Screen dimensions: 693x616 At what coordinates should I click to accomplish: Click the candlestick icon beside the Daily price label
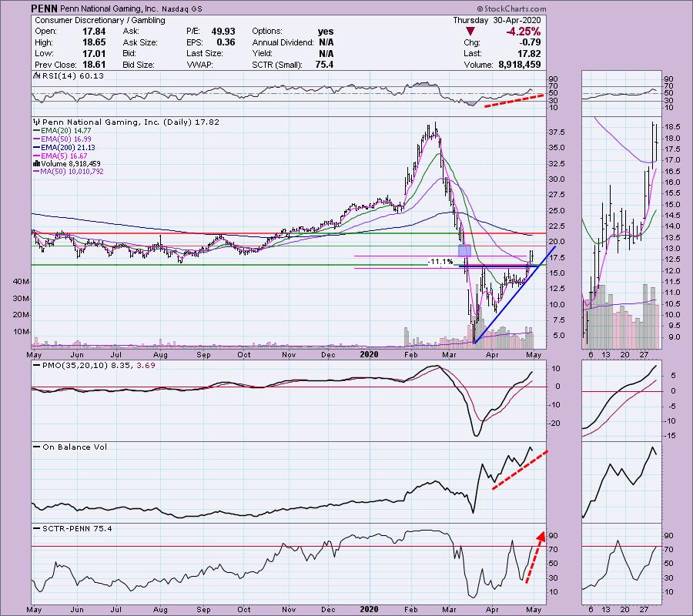click(x=37, y=122)
